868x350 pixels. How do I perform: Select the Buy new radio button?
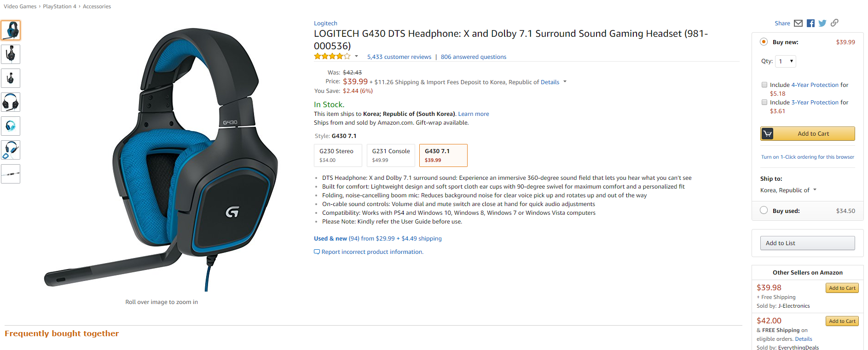coord(764,42)
